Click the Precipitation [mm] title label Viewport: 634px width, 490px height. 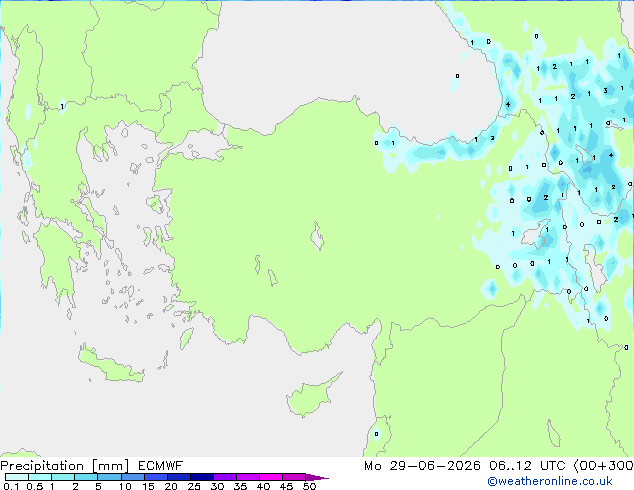pyautogui.click(x=64, y=466)
